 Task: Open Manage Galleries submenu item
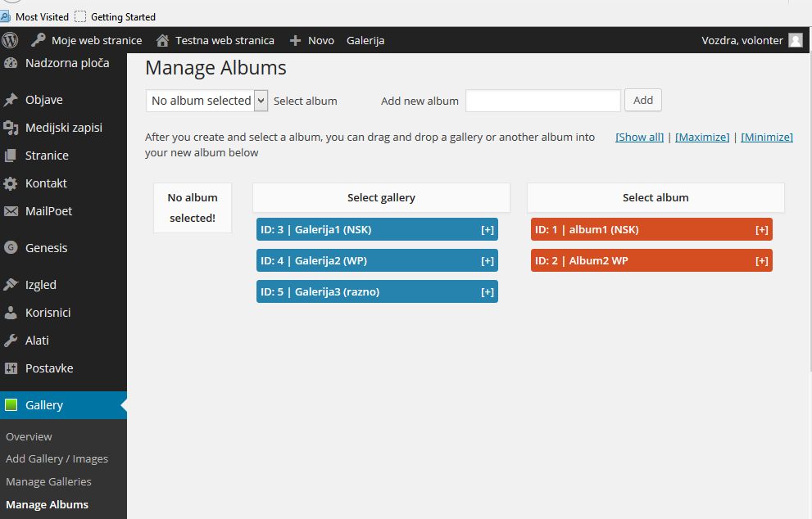(48, 481)
